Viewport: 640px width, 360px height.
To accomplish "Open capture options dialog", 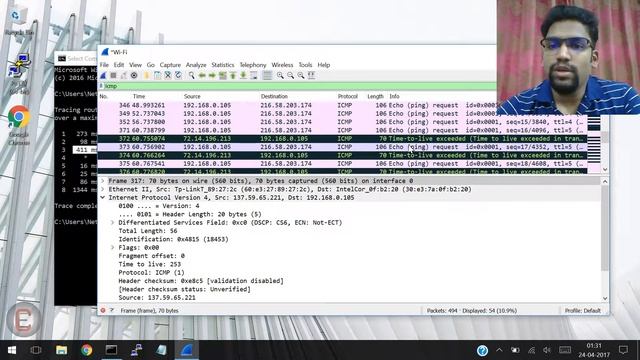I will tap(134, 76).
